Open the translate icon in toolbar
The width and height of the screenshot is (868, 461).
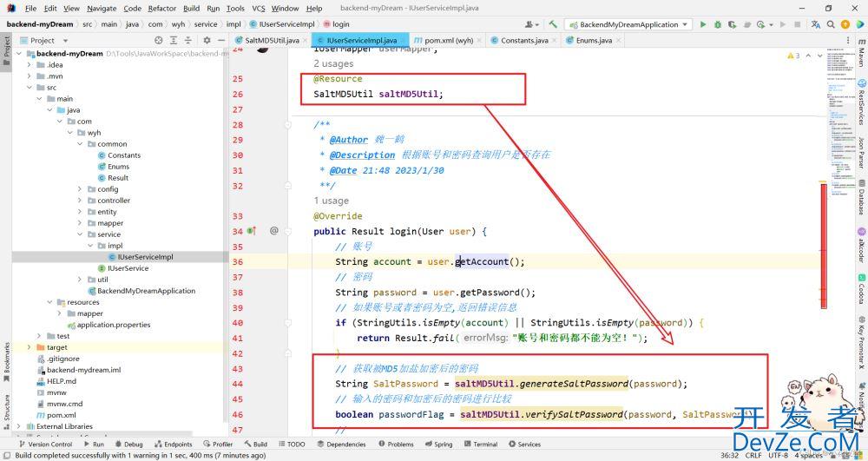point(815,24)
